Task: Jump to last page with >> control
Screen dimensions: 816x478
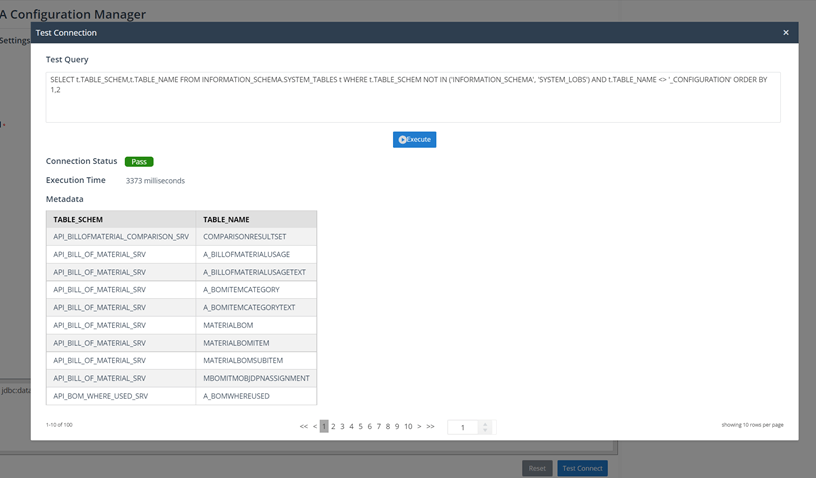Action: pyautogui.click(x=430, y=427)
